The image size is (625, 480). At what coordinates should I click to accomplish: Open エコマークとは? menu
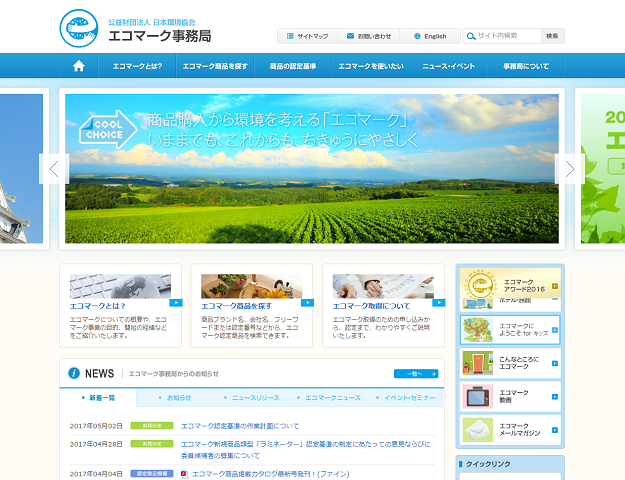137,66
